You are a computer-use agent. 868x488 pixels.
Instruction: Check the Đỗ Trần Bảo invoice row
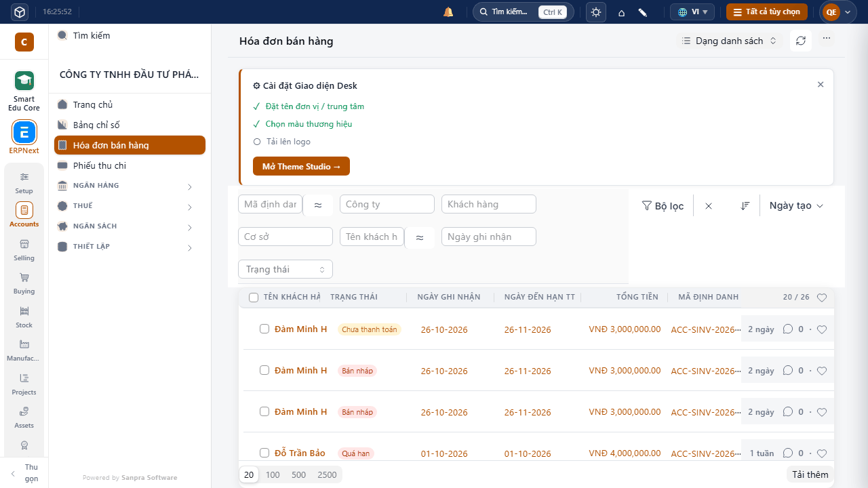[264, 453]
